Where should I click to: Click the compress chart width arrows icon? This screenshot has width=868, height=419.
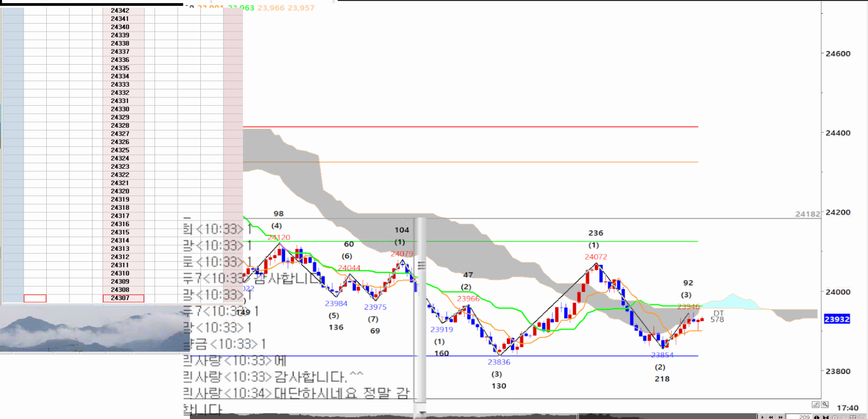(826, 417)
